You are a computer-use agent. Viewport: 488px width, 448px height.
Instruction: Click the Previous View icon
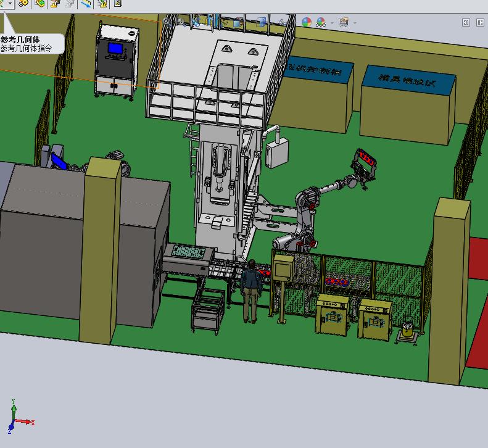pyautogui.click(x=196, y=22)
